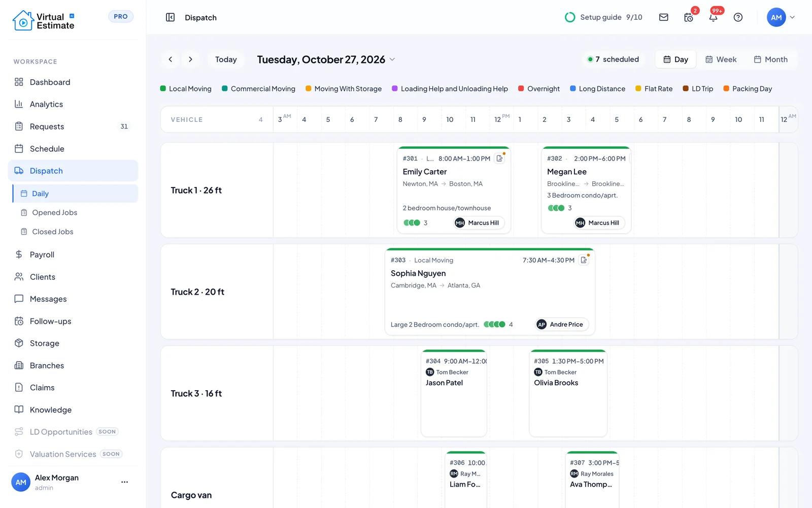Select Closed Jobs under Dispatch
This screenshot has width=812, height=508.
coord(76,232)
